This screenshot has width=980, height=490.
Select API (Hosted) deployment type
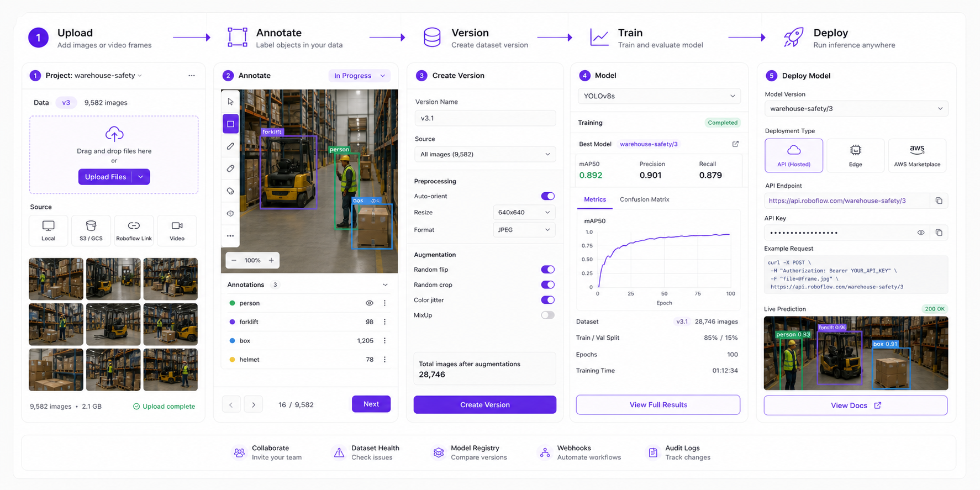coord(794,155)
